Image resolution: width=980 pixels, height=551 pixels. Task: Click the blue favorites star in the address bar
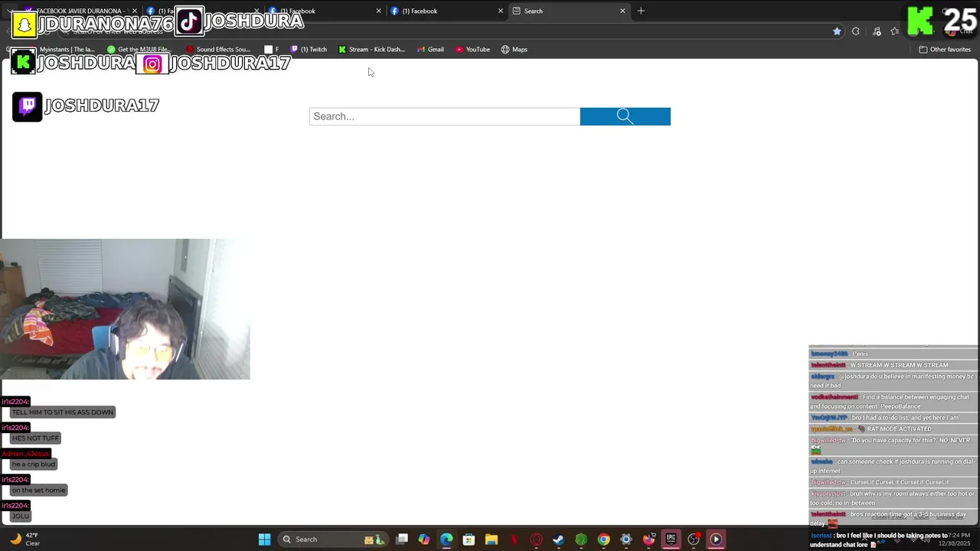pyautogui.click(x=837, y=31)
